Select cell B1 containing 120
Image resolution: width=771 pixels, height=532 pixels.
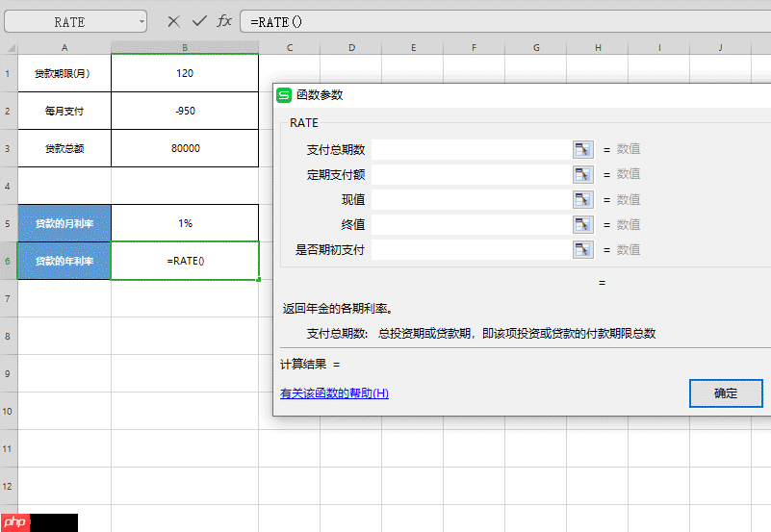point(185,73)
